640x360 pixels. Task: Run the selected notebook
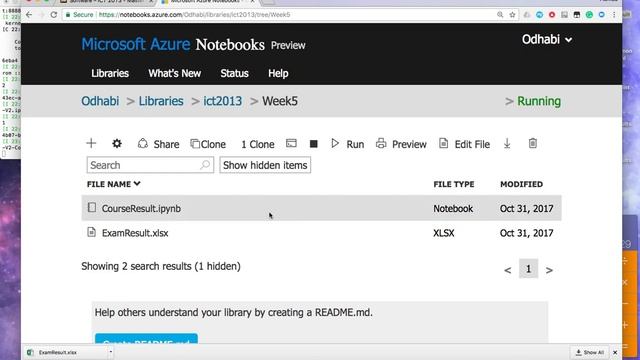(x=348, y=144)
